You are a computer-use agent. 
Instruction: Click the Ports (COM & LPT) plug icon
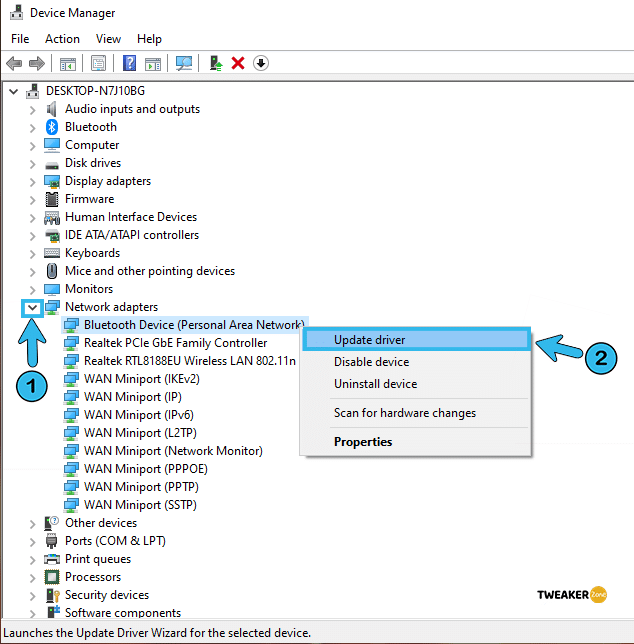point(52,541)
